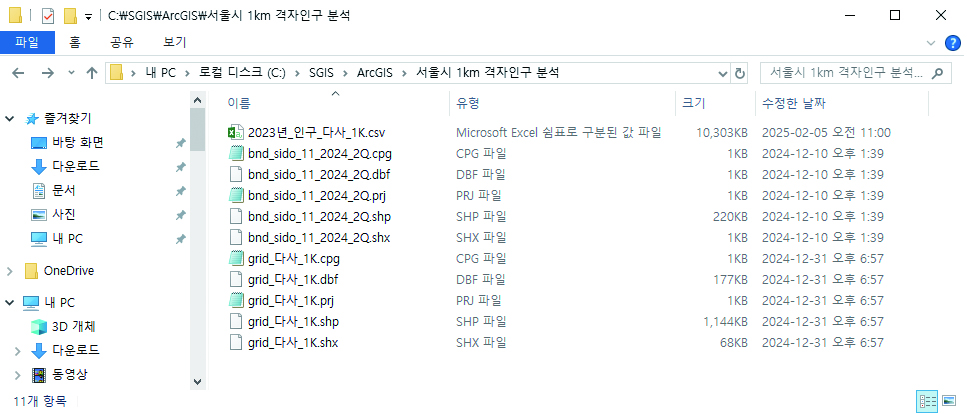Open the 파일 menu tab
The height and width of the screenshot is (414, 967).
click(x=27, y=43)
